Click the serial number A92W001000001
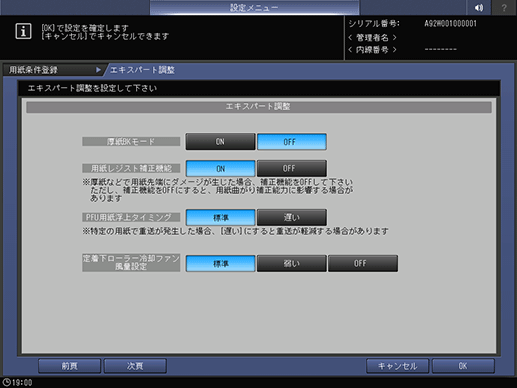 coord(450,24)
